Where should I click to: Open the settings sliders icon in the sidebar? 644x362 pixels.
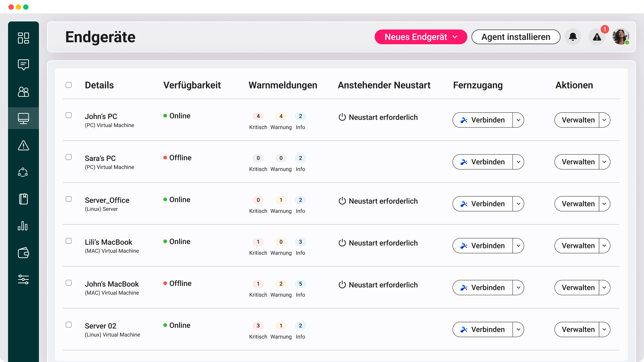click(x=23, y=279)
